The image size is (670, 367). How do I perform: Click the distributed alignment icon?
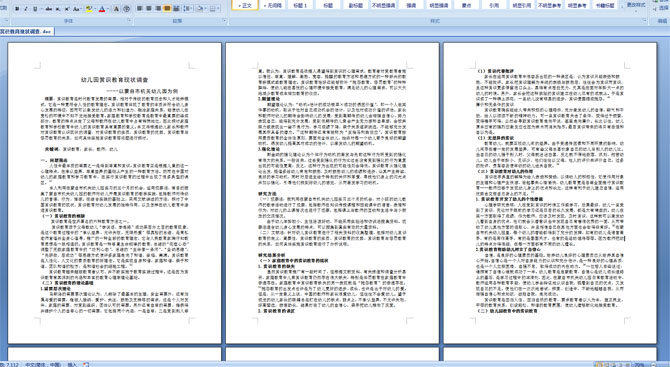(176, 9)
